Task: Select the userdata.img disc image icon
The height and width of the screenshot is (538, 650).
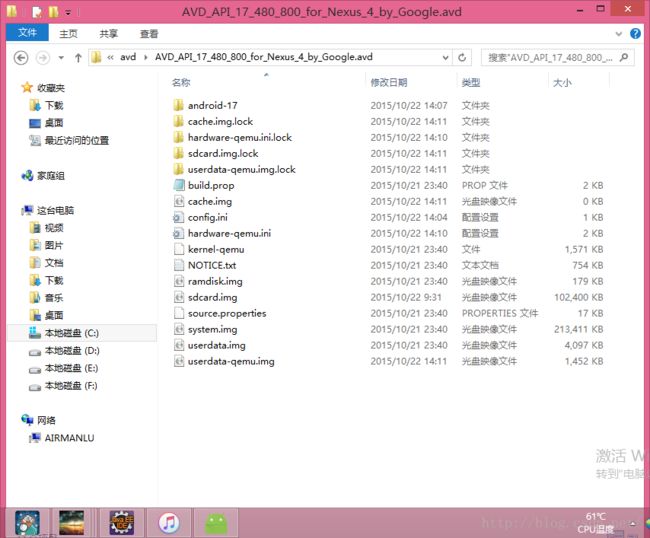Action: click(179, 345)
